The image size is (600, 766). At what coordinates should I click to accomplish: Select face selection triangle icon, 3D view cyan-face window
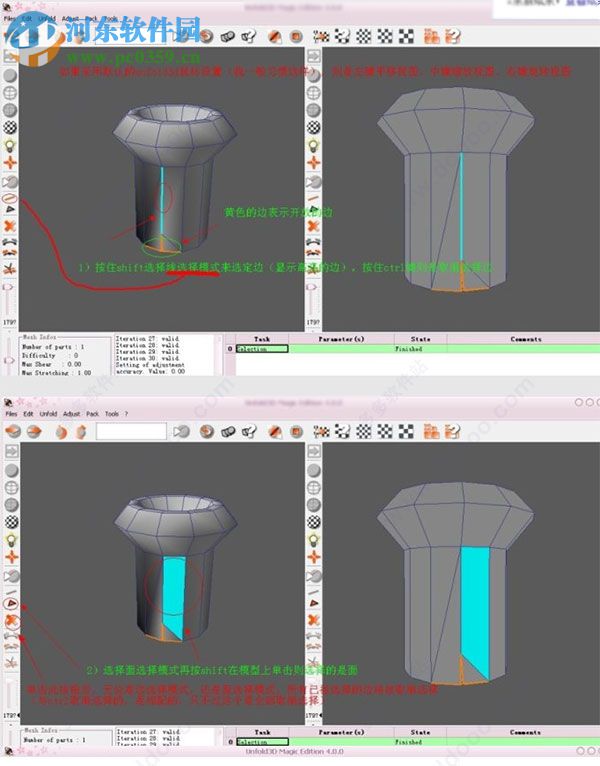(x=11, y=604)
